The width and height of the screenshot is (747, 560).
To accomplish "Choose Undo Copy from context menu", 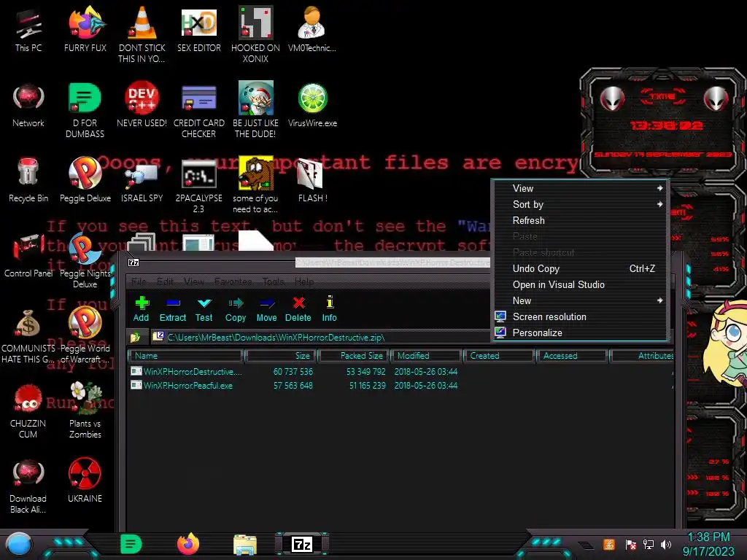I will (x=580, y=268).
